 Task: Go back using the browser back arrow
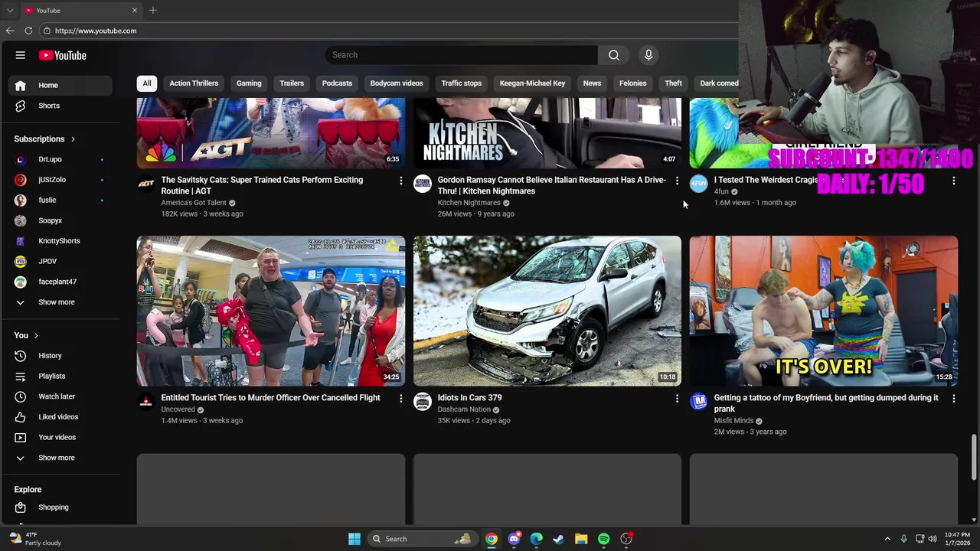point(10,31)
